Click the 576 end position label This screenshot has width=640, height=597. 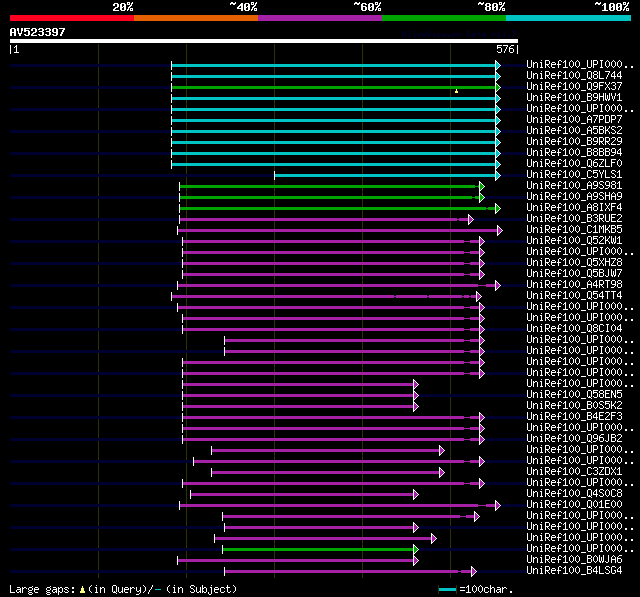click(505, 49)
